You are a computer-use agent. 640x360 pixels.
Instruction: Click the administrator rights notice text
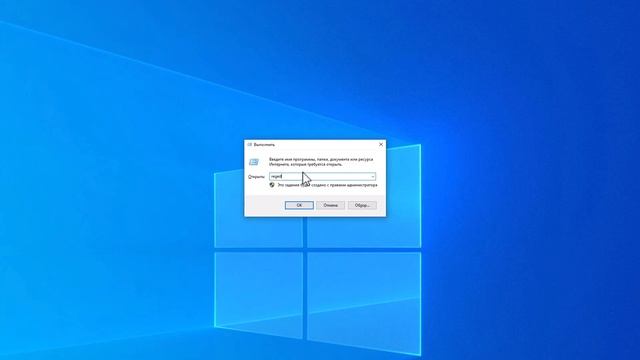click(327, 185)
